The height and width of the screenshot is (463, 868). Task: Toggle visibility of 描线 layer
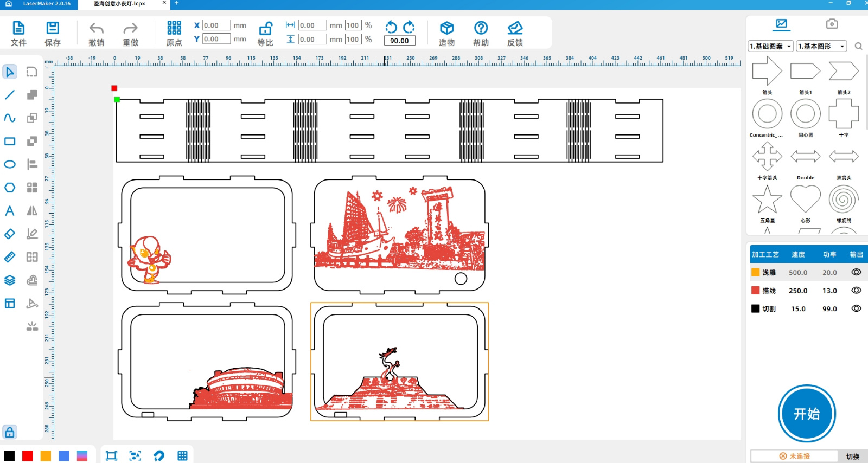856,291
